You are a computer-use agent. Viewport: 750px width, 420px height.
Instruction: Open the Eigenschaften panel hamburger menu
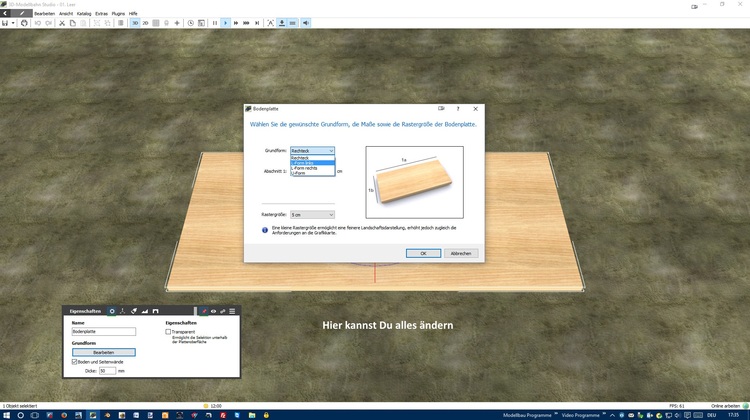coord(232,311)
